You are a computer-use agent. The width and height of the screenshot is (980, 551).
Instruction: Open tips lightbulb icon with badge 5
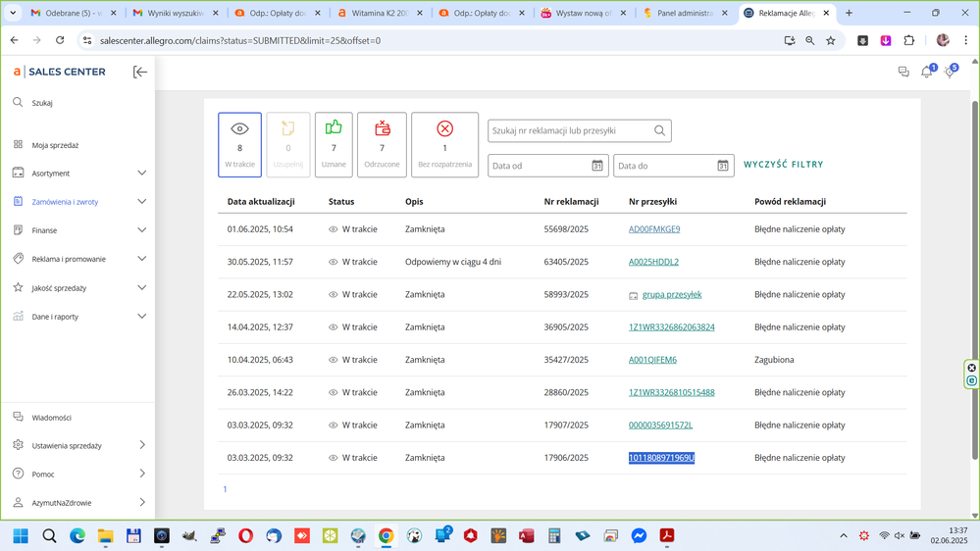[x=950, y=72]
